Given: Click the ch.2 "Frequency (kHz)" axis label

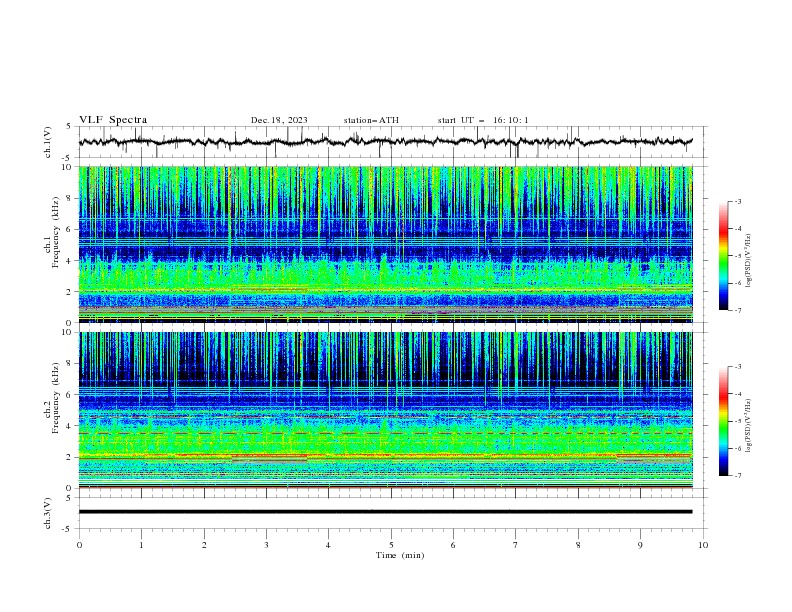Looking at the screenshot, I should coord(56,398).
